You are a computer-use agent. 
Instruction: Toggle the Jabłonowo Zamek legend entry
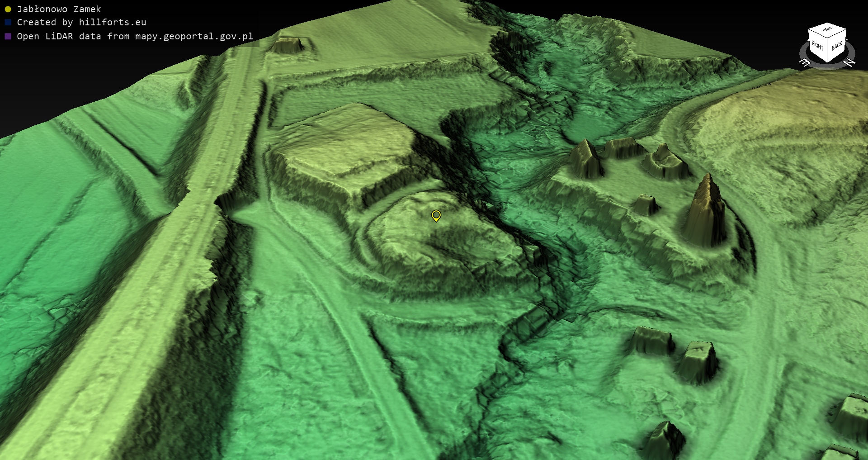point(59,9)
